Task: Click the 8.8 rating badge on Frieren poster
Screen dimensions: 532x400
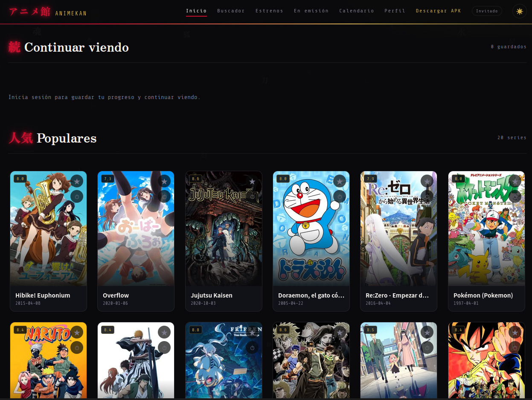Action: point(195,330)
